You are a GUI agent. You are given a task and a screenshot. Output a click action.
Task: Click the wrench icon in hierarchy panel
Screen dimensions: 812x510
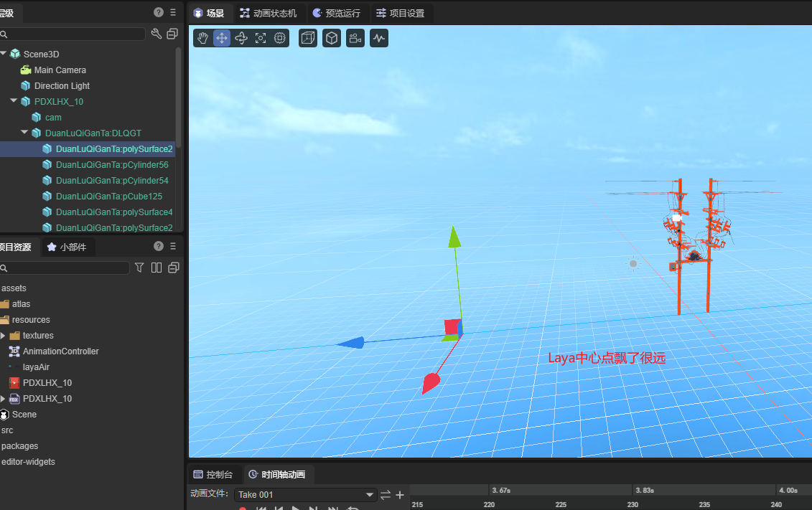click(157, 34)
